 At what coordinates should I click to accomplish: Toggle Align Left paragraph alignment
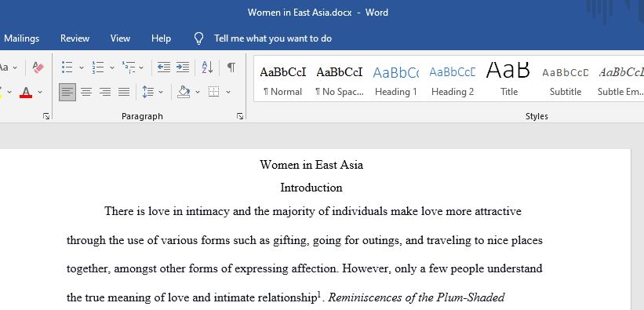tap(67, 92)
